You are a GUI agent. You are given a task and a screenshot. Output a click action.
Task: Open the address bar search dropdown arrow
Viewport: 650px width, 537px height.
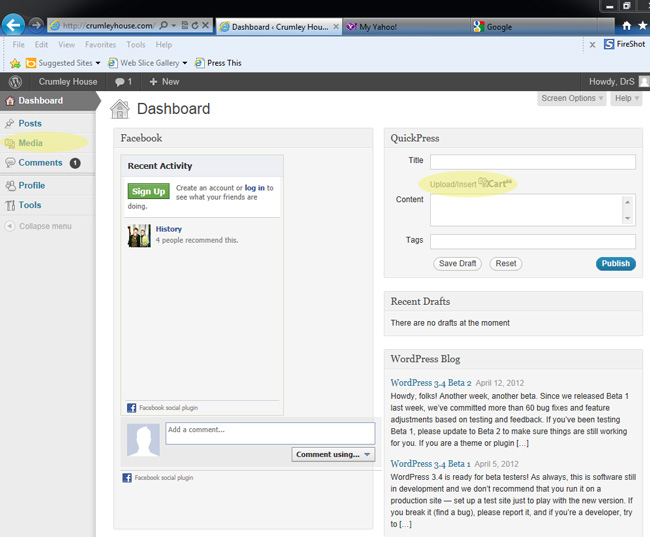click(174, 25)
